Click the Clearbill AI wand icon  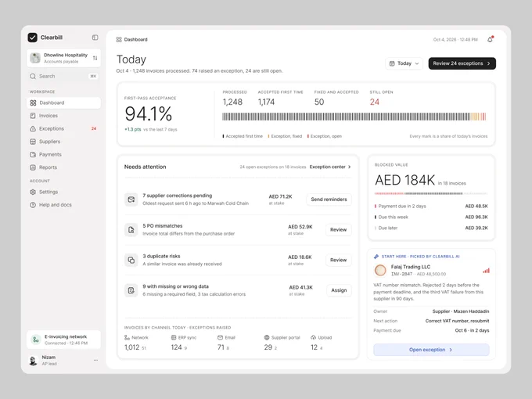(376, 257)
